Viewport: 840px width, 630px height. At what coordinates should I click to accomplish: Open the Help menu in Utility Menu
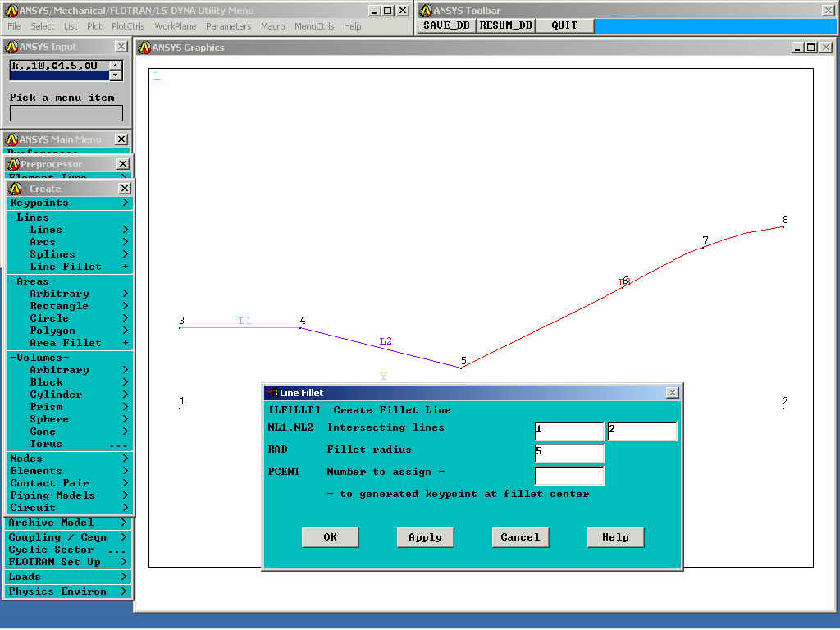(353, 26)
